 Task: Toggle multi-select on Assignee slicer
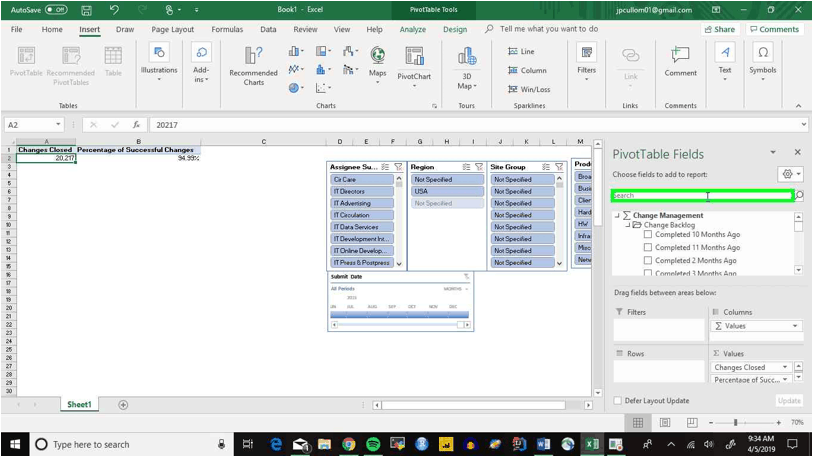click(x=385, y=167)
